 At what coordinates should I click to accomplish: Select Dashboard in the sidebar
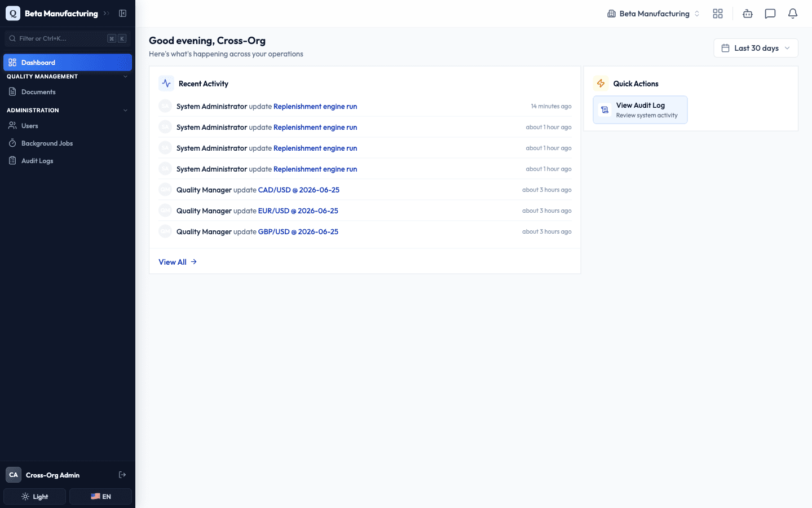click(68, 62)
